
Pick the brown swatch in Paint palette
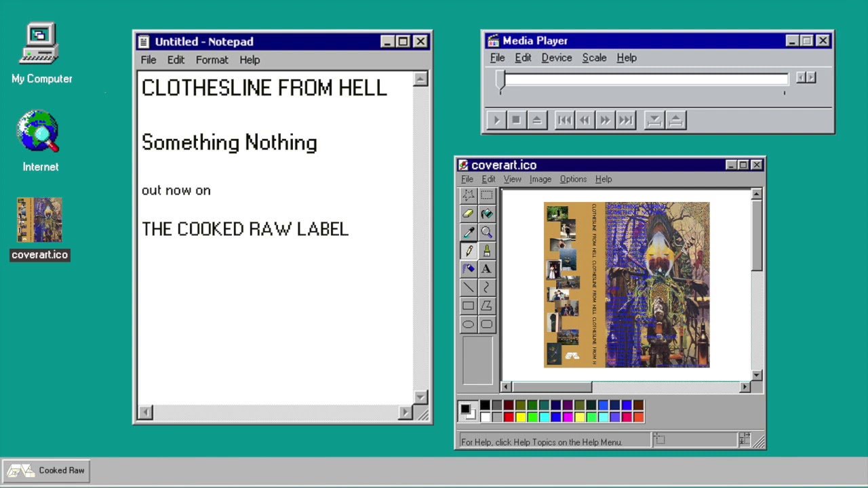[x=638, y=405]
